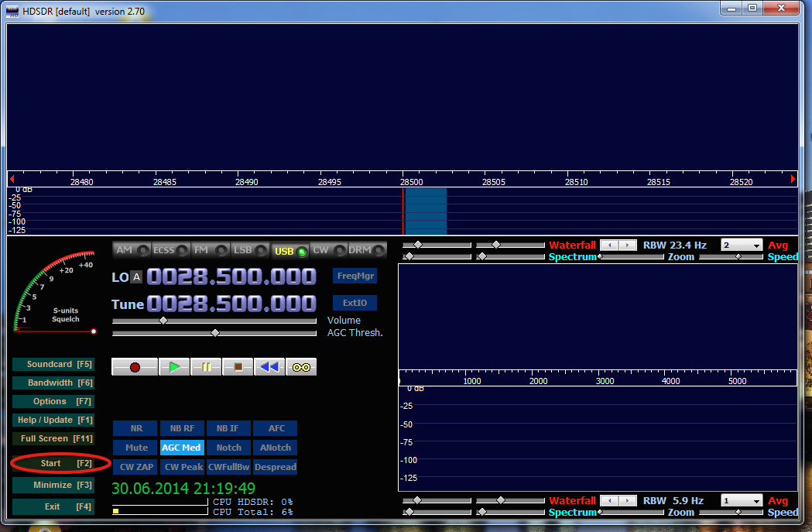Viewport: 812px width, 532px height.
Task: Open Soundcard [F5] settings
Action: (x=53, y=364)
